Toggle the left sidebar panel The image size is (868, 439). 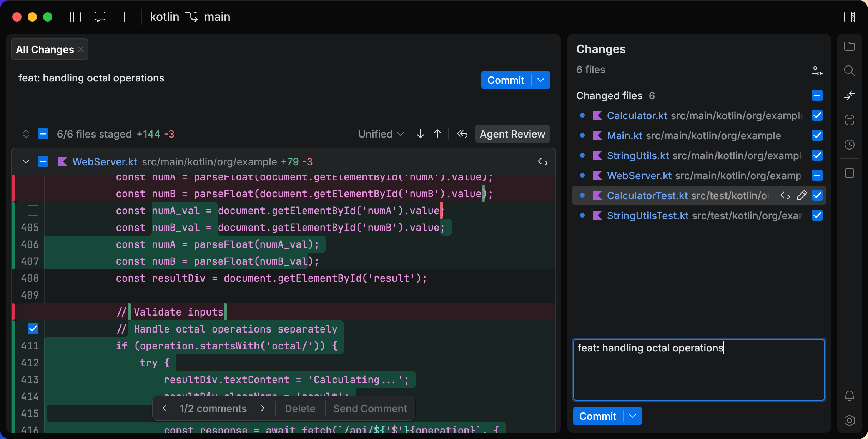(75, 17)
